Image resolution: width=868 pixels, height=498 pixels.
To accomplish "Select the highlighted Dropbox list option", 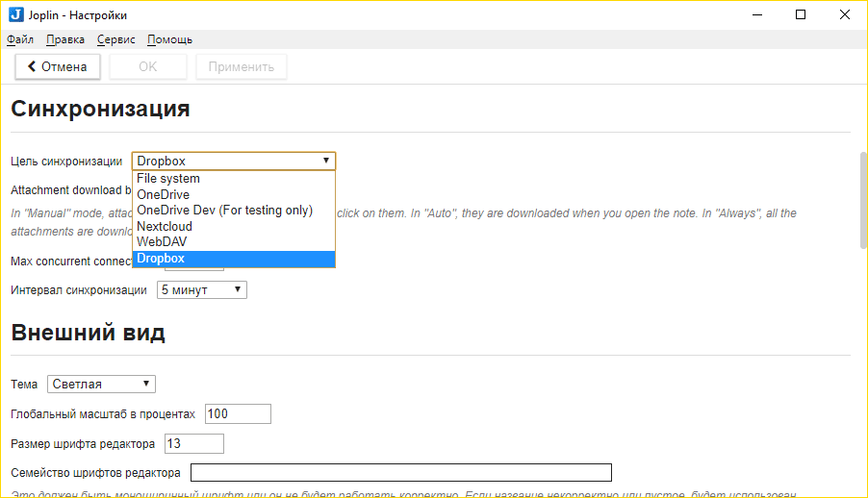I will [234, 259].
